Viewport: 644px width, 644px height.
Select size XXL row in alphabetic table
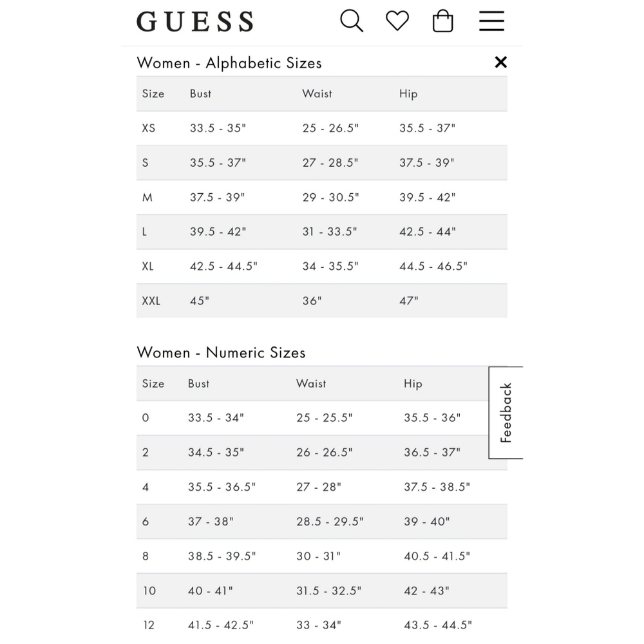point(151,301)
